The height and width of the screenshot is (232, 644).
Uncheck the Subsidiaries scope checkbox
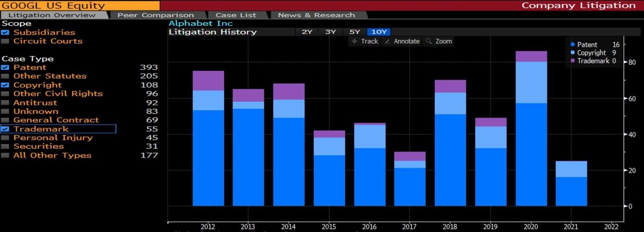point(5,33)
